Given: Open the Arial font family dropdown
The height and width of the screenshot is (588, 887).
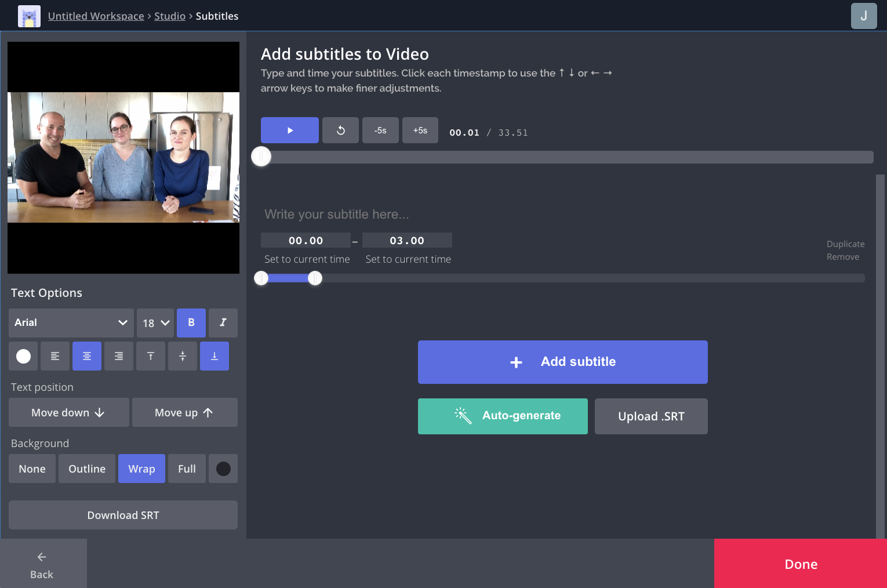Looking at the screenshot, I should tap(70, 322).
